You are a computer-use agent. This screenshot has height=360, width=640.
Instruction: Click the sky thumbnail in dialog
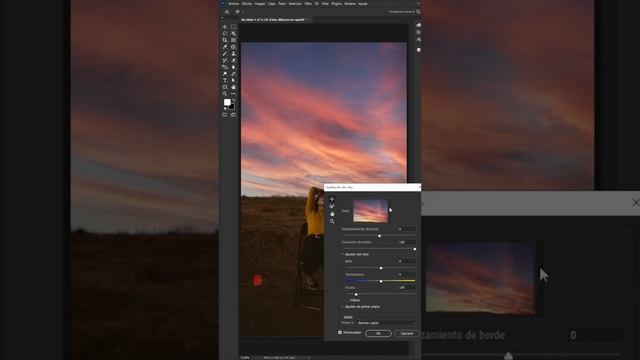click(370, 211)
